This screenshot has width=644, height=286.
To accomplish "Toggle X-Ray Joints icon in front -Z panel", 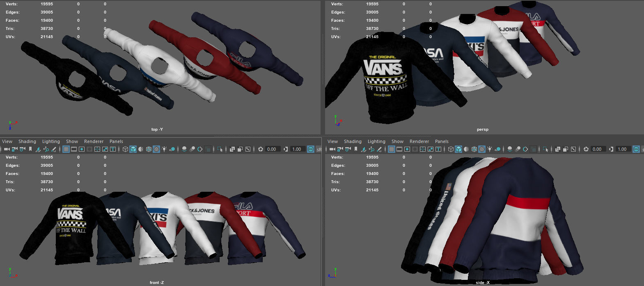I will [x=248, y=149].
